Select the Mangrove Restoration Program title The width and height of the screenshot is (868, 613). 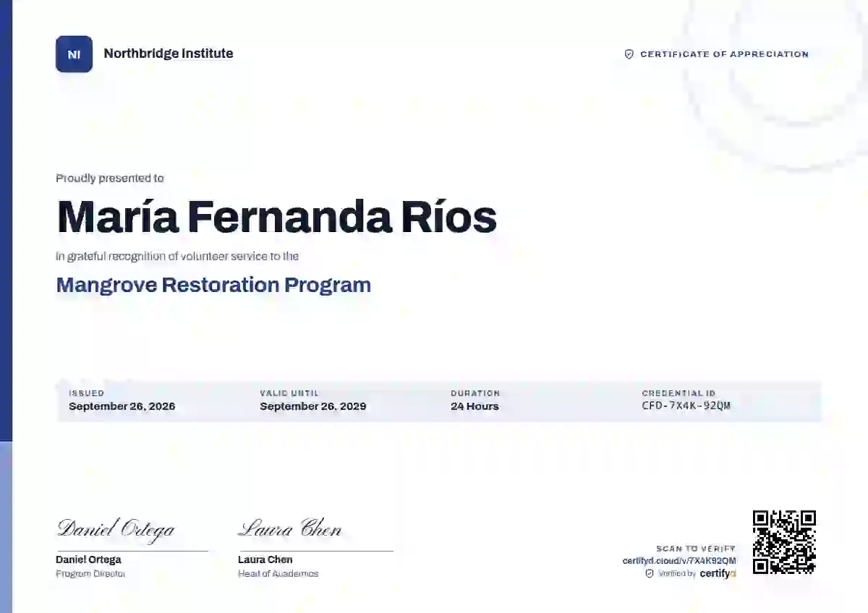(x=213, y=285)
